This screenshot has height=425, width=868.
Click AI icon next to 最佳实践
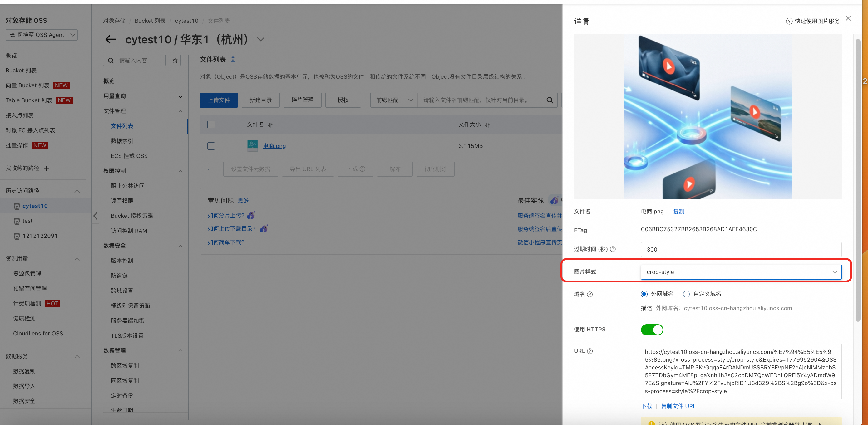click(x=554, y=200)
